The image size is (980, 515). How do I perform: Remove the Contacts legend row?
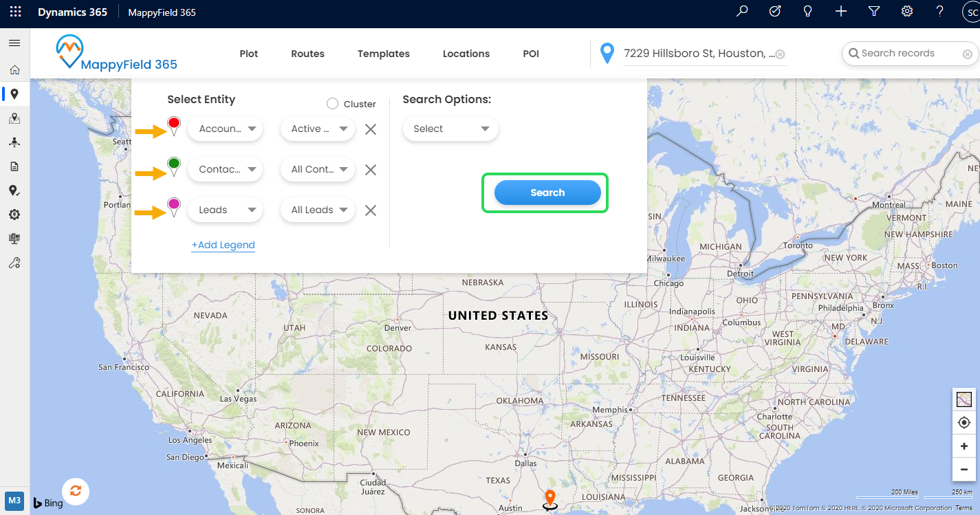[370, 169]
